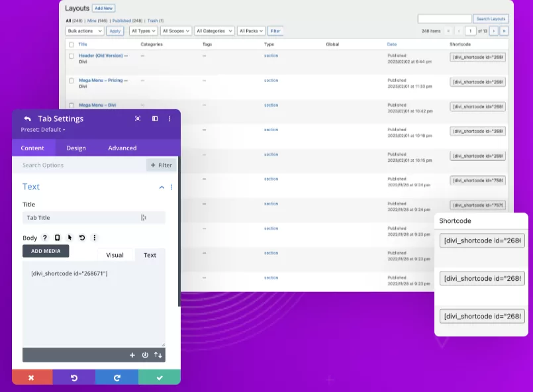This screenshot has width=533, height=392.
Task: Click the back arrow in Tab Settings header
Action: point(28,119)
